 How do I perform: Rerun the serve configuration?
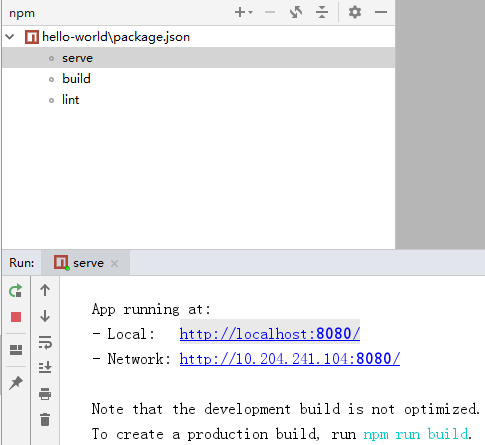(16, 291)
